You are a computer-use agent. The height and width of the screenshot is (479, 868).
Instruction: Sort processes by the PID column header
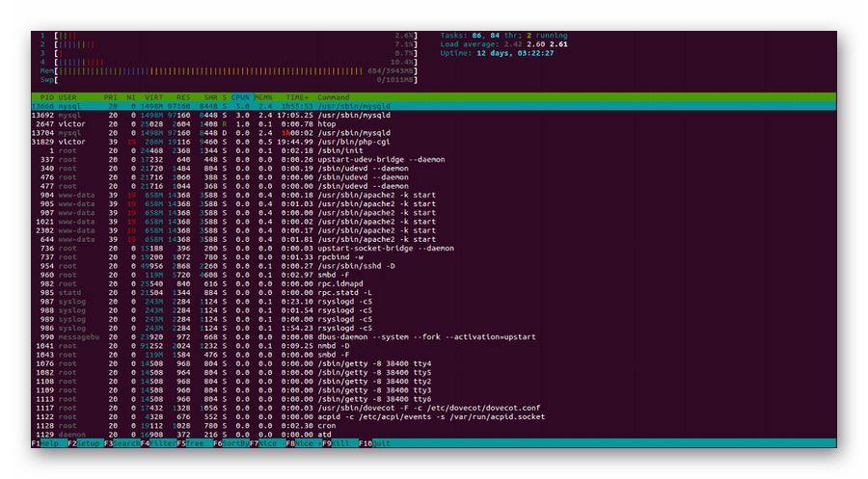pyautogui.click(x=47, y=97)
